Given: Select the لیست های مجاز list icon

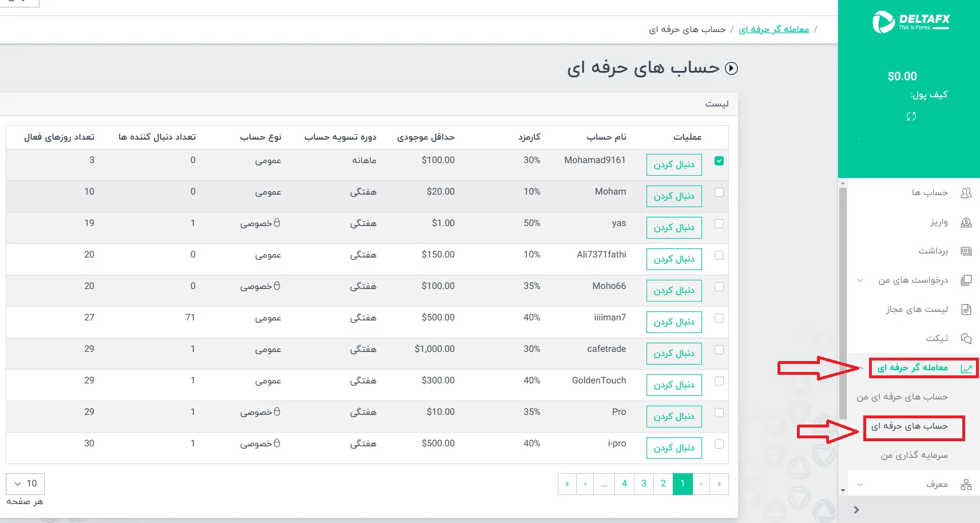Looking at the screenshot, I should [966, 309].
